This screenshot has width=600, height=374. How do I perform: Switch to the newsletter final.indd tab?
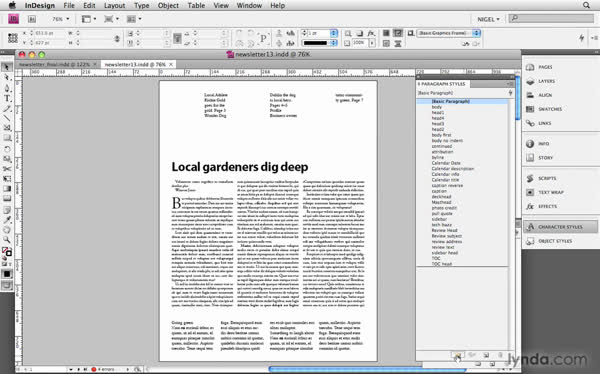tap(54, 64)
